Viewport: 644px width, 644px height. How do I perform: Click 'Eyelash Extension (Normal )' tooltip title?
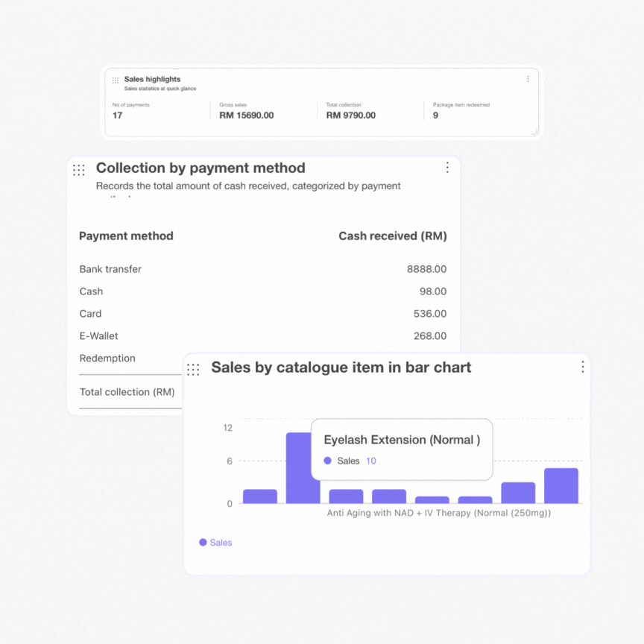(402, 440)
